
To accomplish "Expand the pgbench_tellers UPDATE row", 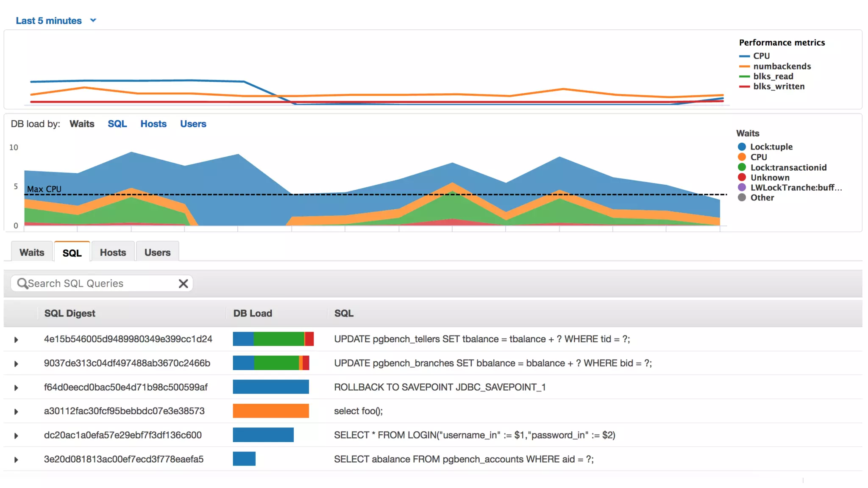I will coord(16,340).
